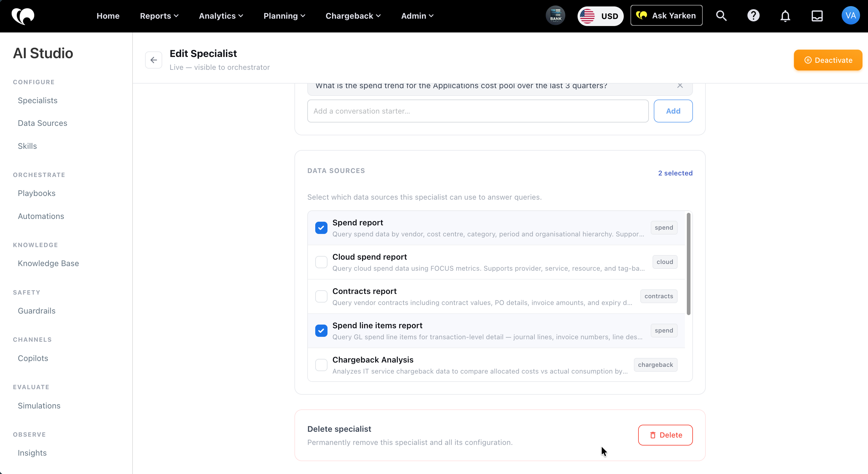Click the Edit Specialist heading
Viewport: 868px width, 474px height.
[203, 54]
